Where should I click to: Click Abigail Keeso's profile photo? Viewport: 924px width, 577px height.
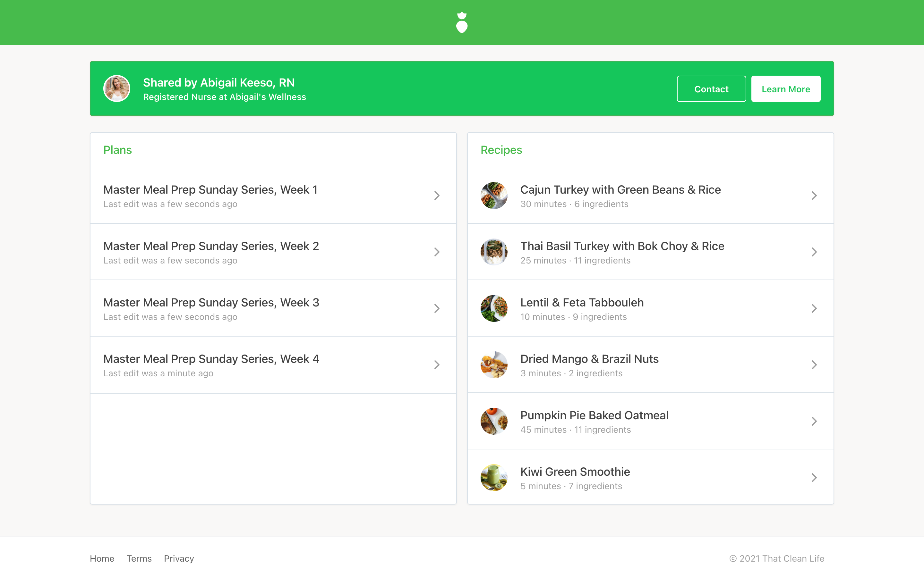pos(117,88)
